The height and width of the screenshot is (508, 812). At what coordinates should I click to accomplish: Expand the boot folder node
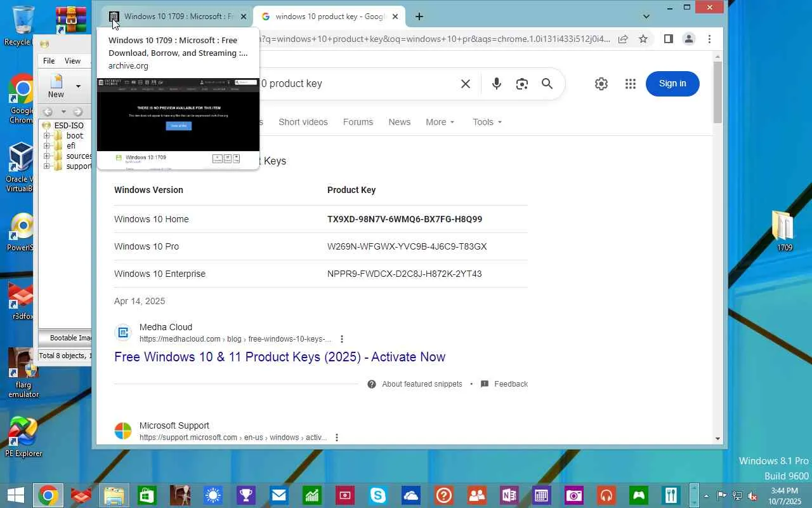click(x=46, y=136)
